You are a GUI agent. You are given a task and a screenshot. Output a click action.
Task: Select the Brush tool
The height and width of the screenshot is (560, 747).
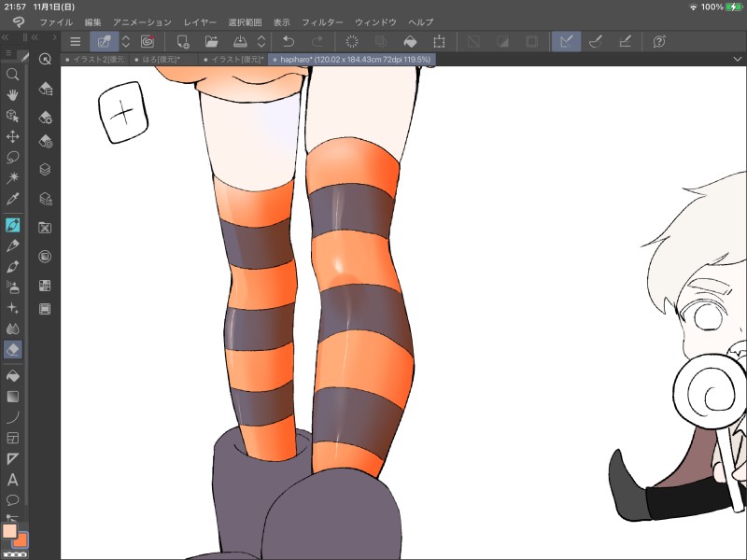(13, 266)
